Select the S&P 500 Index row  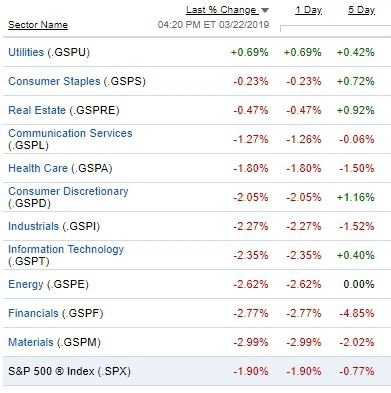pyautogui.click(x=197, y=371)
